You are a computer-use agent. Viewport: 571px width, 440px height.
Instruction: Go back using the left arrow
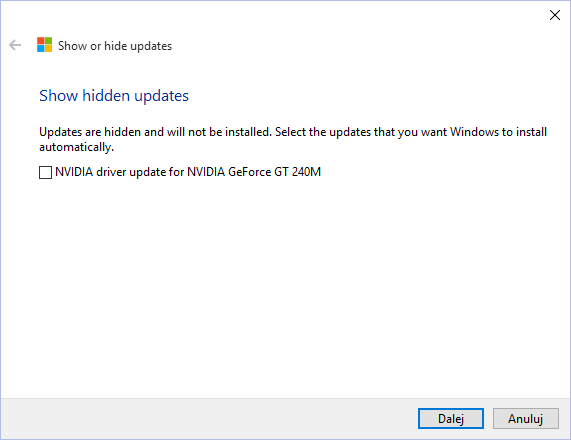(15, 45)
